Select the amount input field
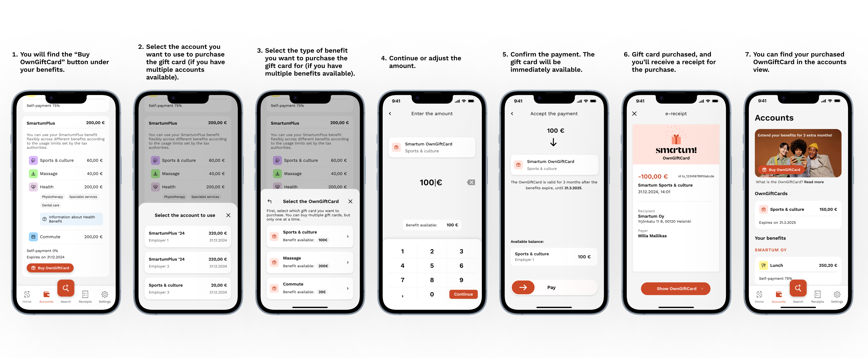Screen dimensions: 868x358 (x=431, y=182)
